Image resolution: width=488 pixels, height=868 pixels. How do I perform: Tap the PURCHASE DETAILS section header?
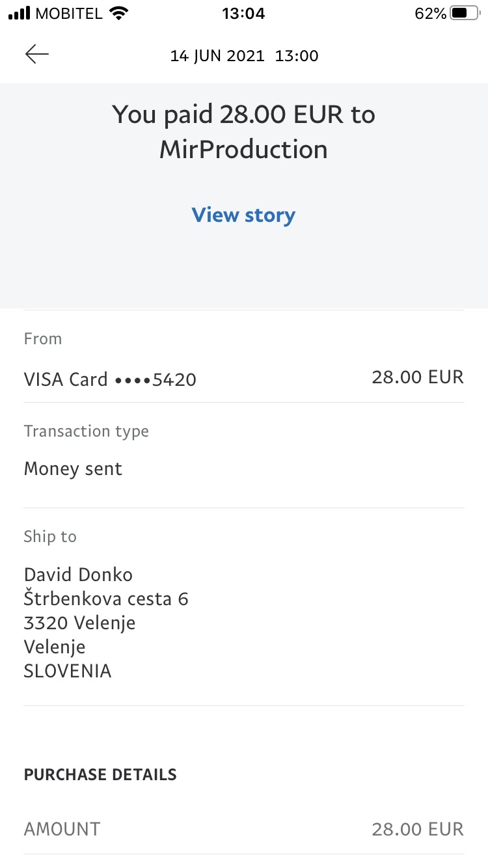tap(100, 775)
